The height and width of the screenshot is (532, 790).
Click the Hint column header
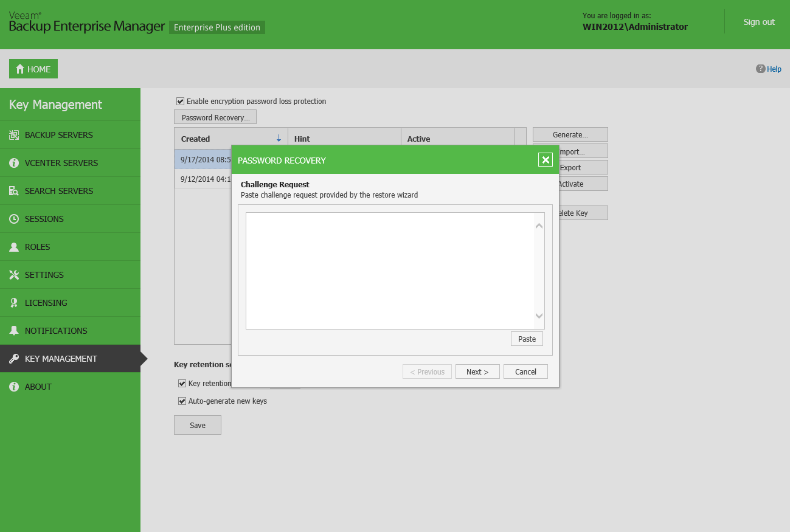pyautogui.click(x=344, y=139)
